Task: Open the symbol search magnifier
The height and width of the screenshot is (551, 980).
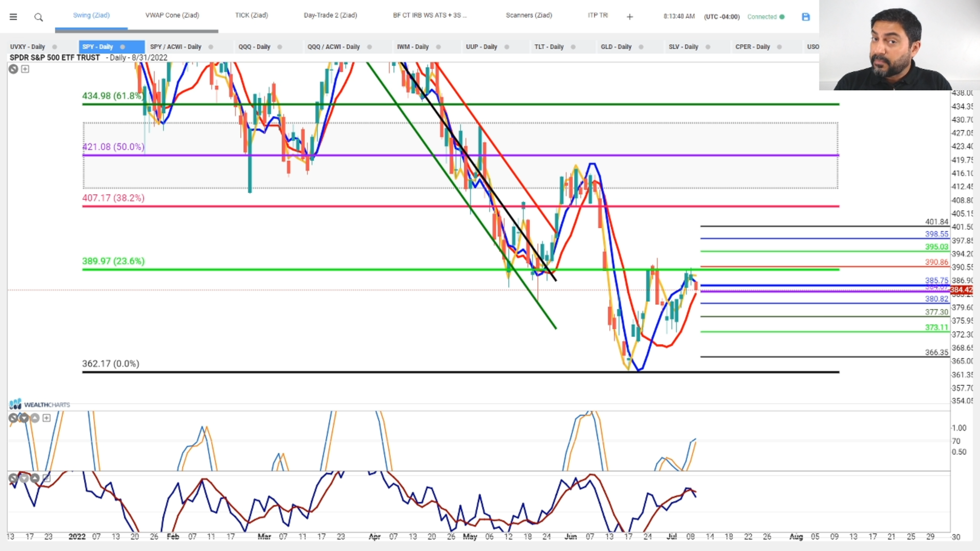Action: (38, 17)
